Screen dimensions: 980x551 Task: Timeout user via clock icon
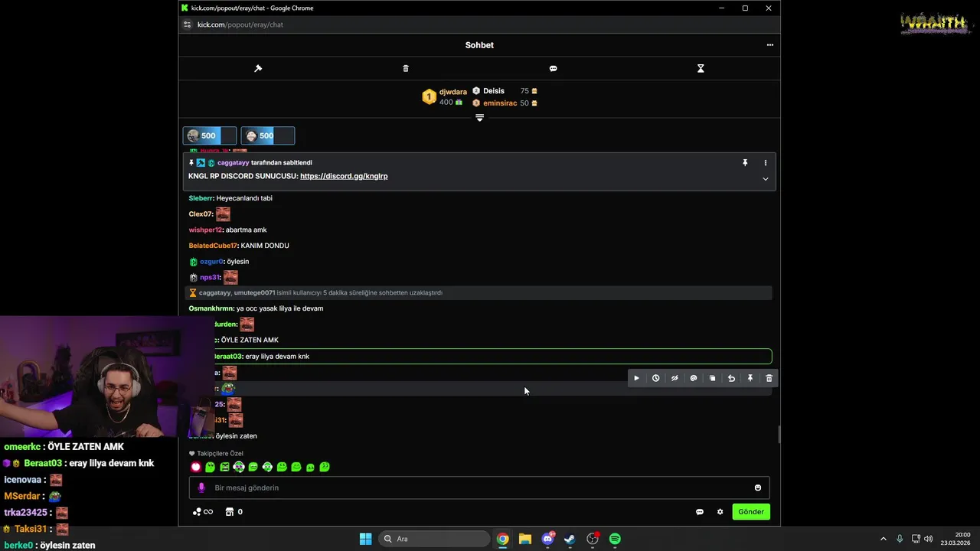point(655,378)
